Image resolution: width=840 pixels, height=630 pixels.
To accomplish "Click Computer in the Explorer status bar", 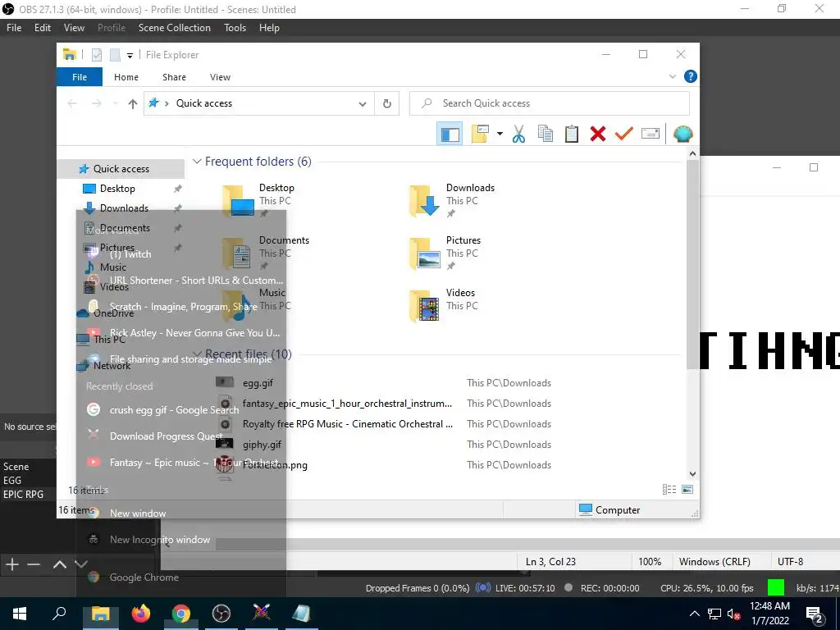I will point(609,510).
